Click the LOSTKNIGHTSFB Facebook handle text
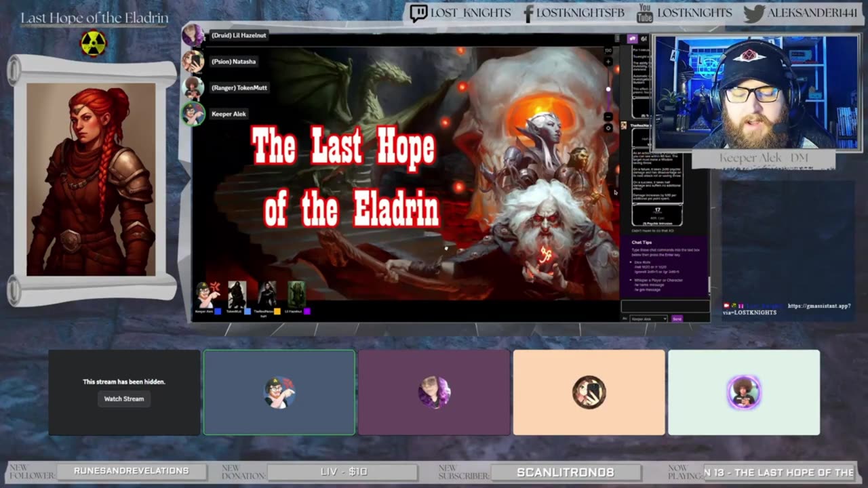The height and width of the screenshot is (488, 868). point(582,13)
